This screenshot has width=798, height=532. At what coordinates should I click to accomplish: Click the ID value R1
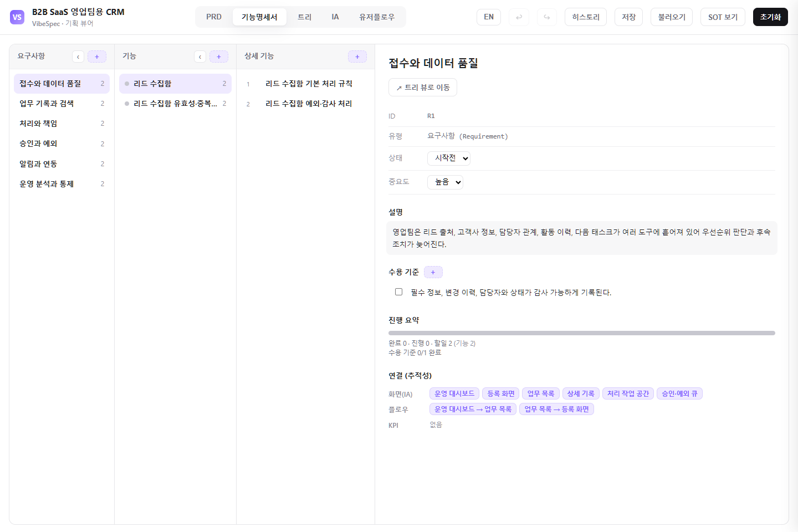click(x=431, y=116)
